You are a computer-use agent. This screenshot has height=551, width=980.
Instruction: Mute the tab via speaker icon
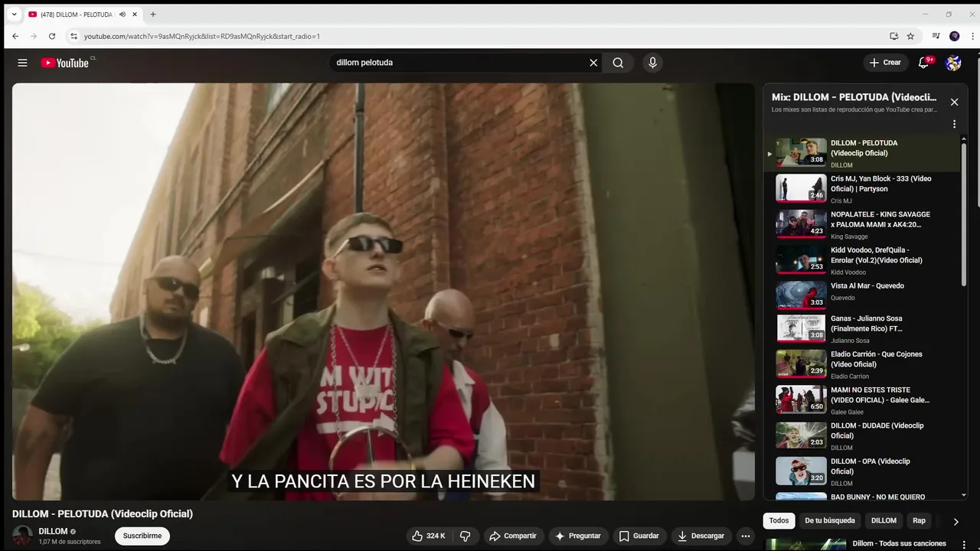coord(122,15)
